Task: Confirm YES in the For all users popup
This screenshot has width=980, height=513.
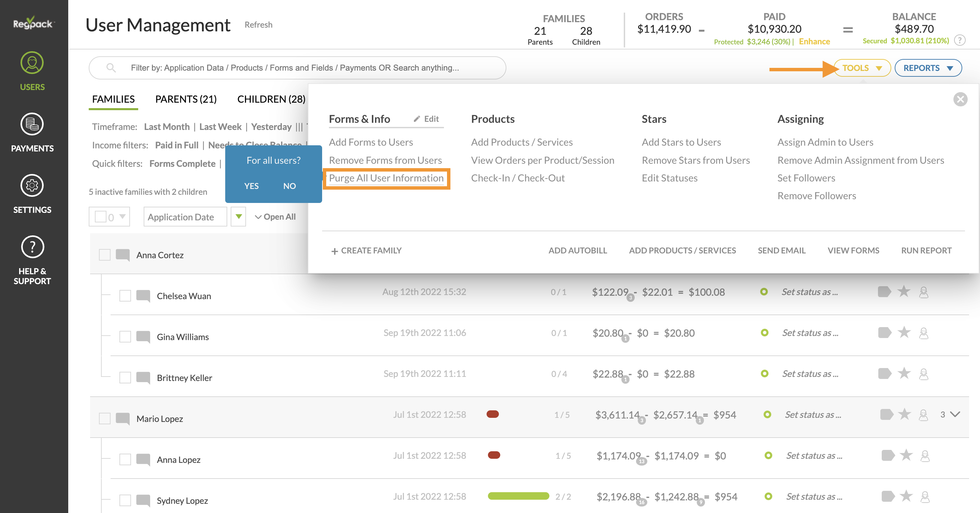Action: tap(251, 186)
